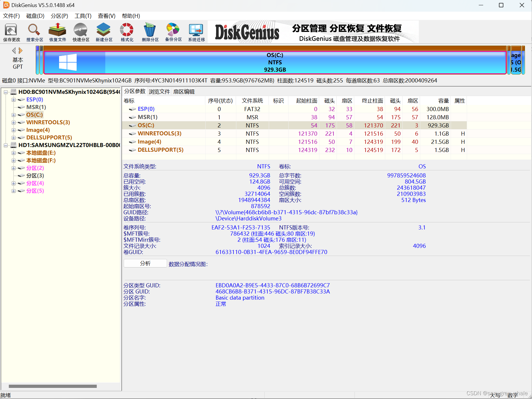Screen dimensions: 532x399
Task: Click the horizontal scrollbar below the tree
Action: (x=53, y=386)
